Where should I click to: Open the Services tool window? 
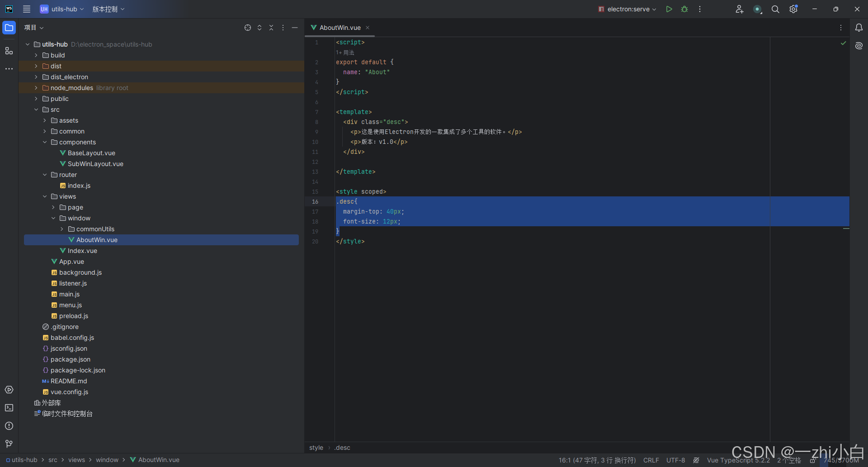(x=9, y=390)
